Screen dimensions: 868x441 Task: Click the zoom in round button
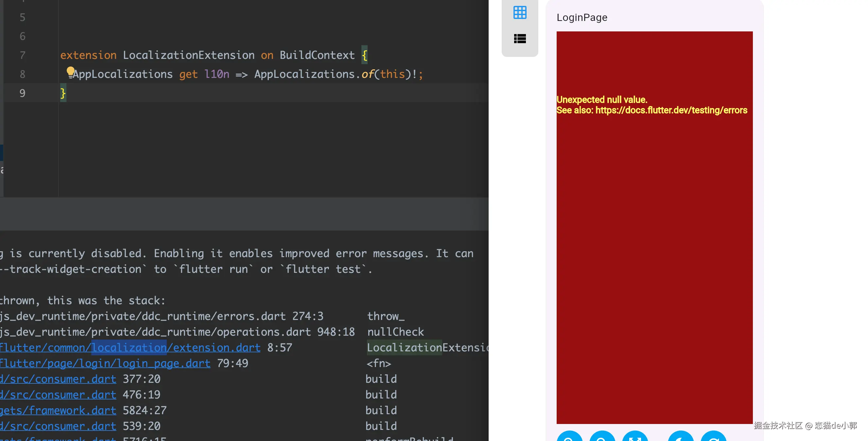pos(569,438)
